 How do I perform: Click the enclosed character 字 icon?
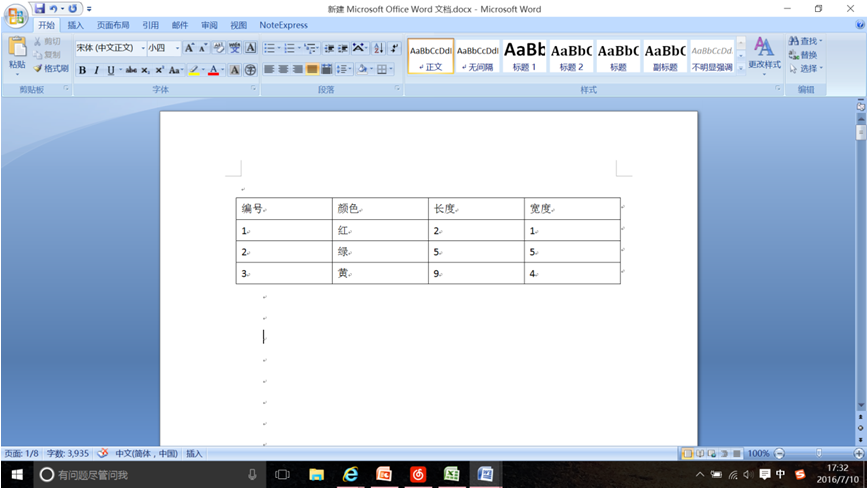coord(251,70)
